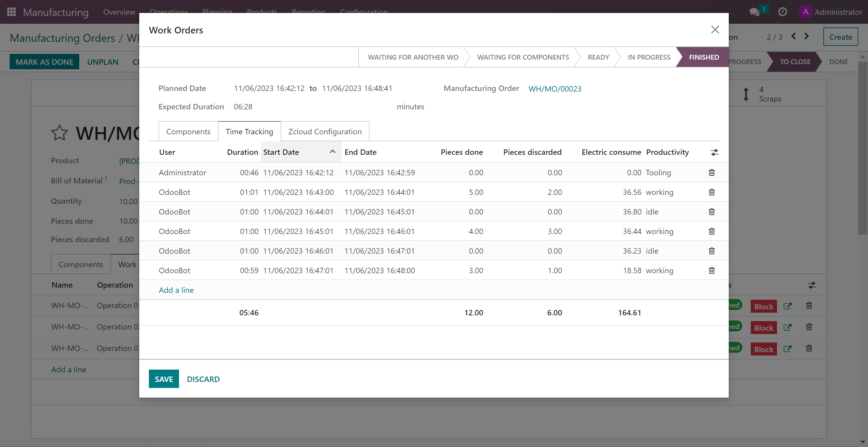Toggle the favorite star on the manufacturing order
The height and width of the screenshot is (447, 868).
click(x=59, y=133)
